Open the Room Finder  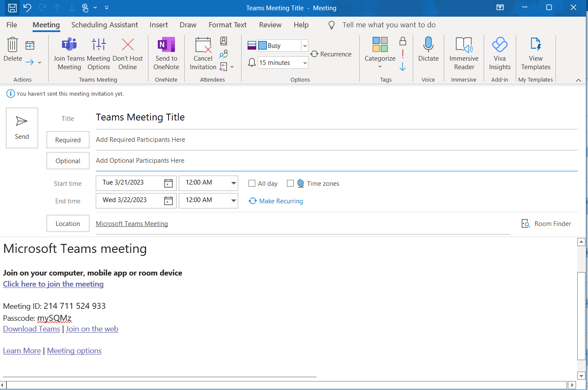coord(546,223)
